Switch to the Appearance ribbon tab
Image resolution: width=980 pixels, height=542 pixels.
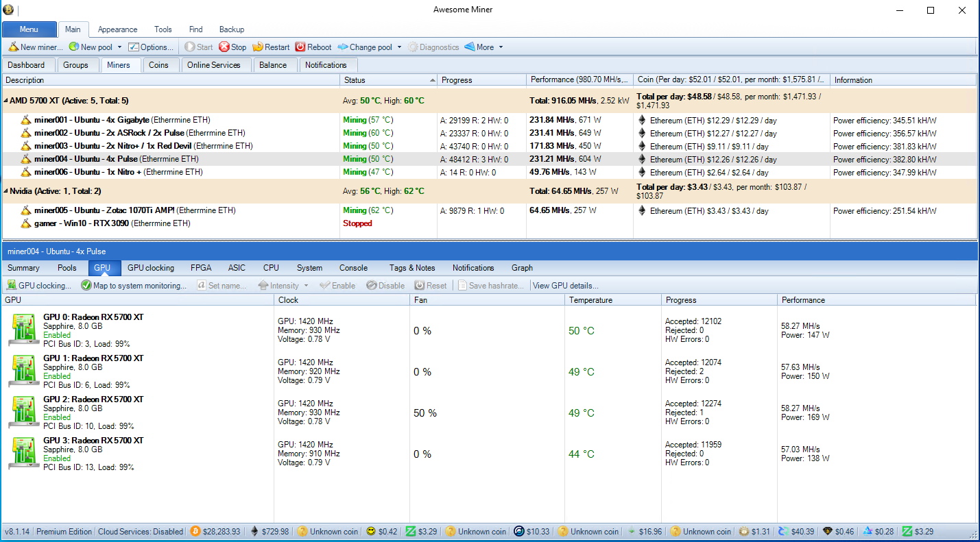click(x=117, y=29)
